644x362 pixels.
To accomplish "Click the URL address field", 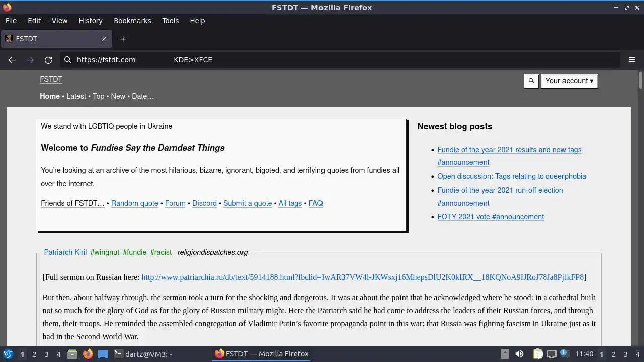I will point(340,60).
